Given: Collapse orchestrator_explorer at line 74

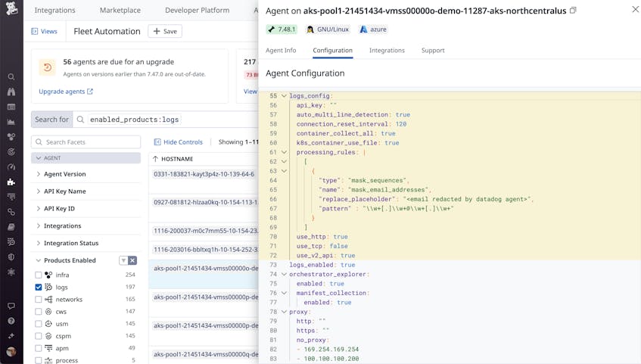Looking at the screenshot, I should click(x=284, y=274).
